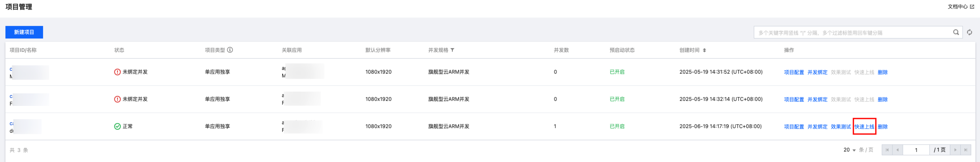Go to first page arrow

point(887,150)
